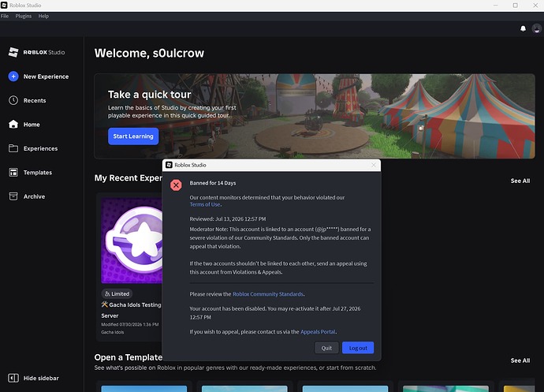Click the Limited badge on experience card
Screen dimensions: 544x392
pyautogui.click(x=117, y=293)
